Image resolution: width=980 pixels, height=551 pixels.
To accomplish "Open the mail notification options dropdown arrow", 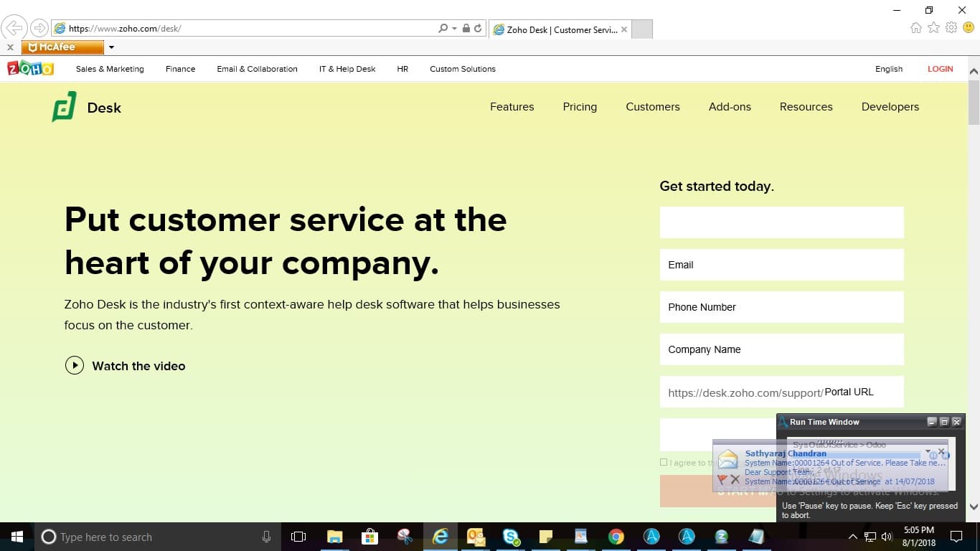I will (x=928, y=451).
